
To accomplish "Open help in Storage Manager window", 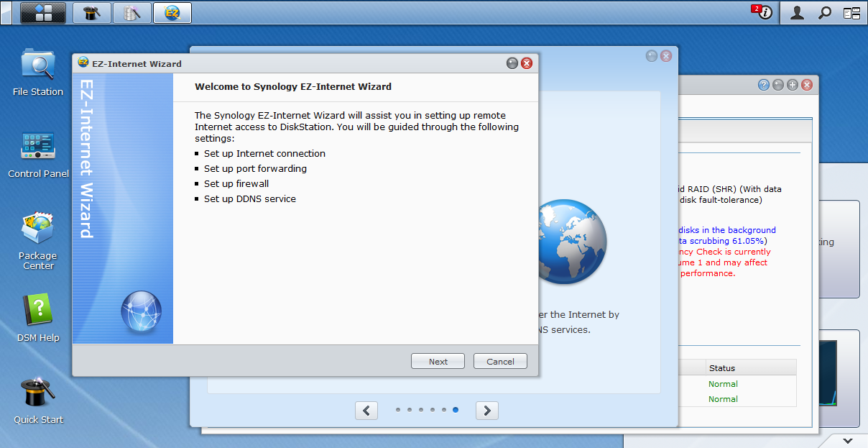I will click(764, 85).
